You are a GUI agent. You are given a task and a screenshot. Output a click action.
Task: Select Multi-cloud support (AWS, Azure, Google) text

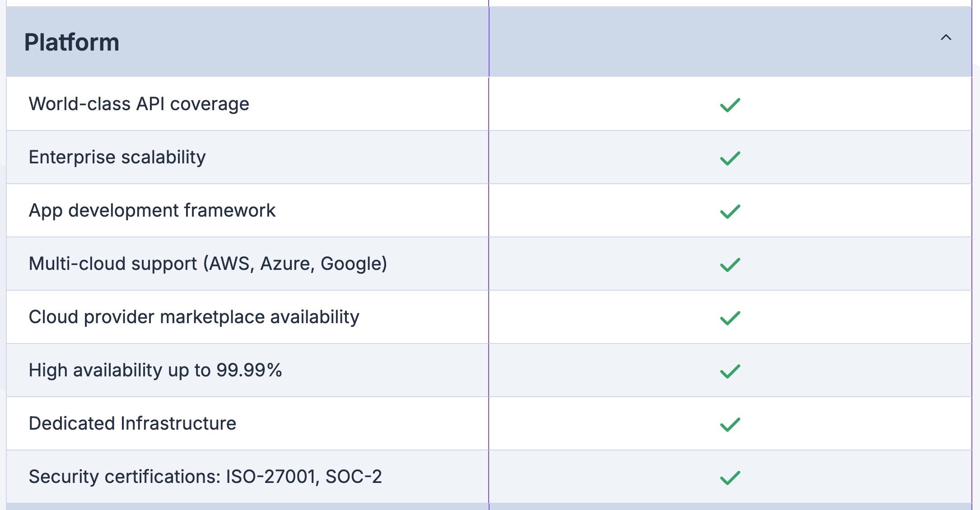(208, 264)
